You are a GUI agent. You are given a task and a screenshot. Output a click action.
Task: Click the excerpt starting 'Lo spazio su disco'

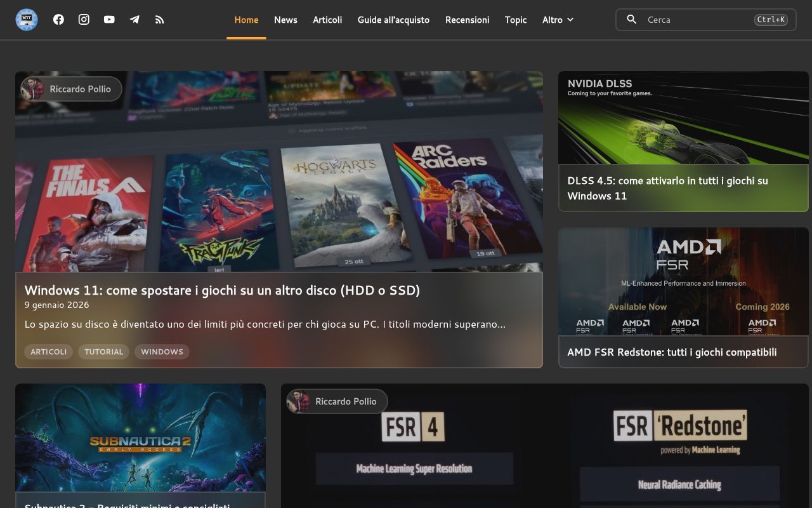click(x=265, y=324)
